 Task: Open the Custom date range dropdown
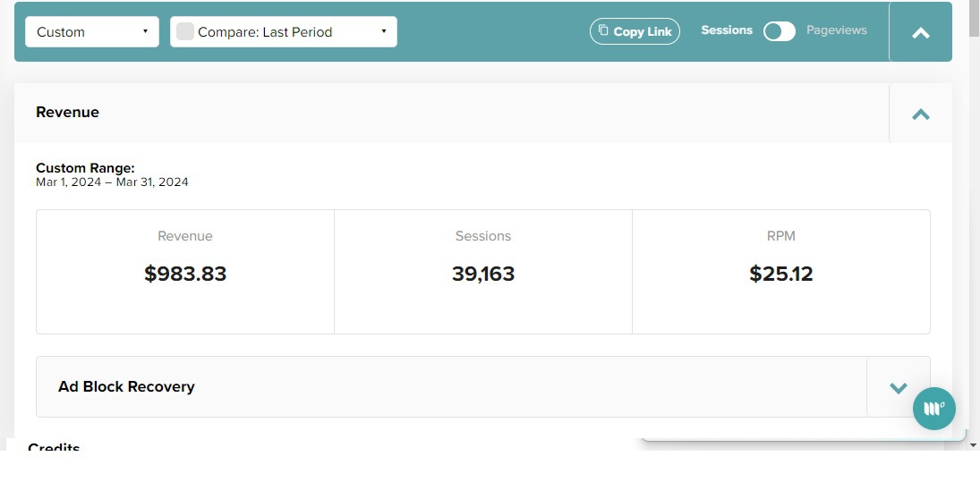pos(92,32)
